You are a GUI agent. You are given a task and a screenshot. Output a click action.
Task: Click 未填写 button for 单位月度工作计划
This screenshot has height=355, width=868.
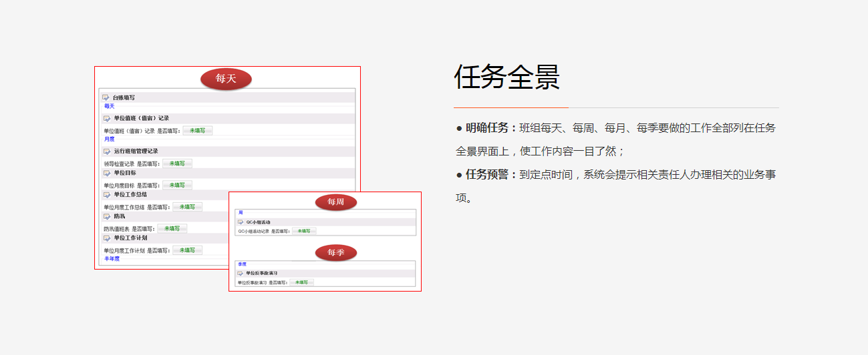coord(187,250)
